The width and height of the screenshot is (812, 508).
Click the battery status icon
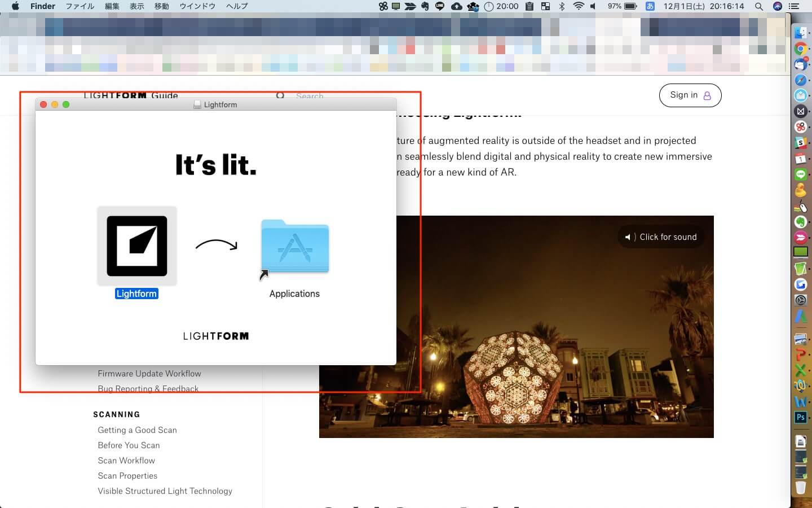pos(630,6)
